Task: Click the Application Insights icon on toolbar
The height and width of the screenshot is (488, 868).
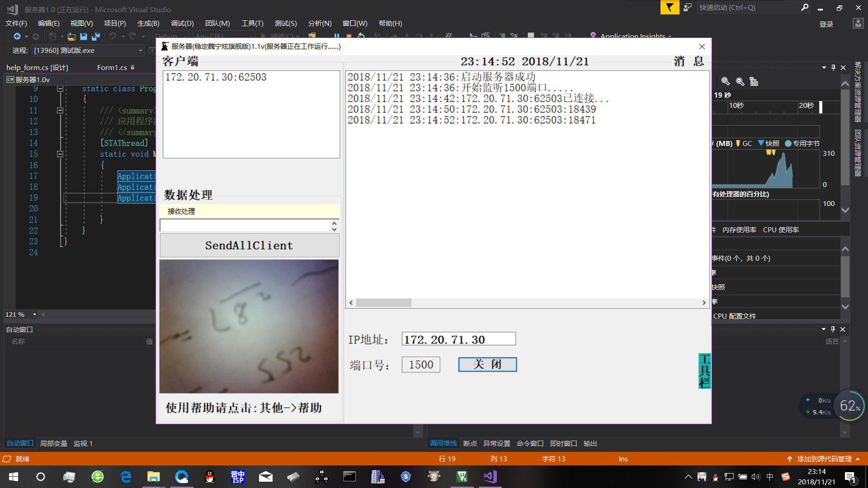Action: tap(593, 36)
